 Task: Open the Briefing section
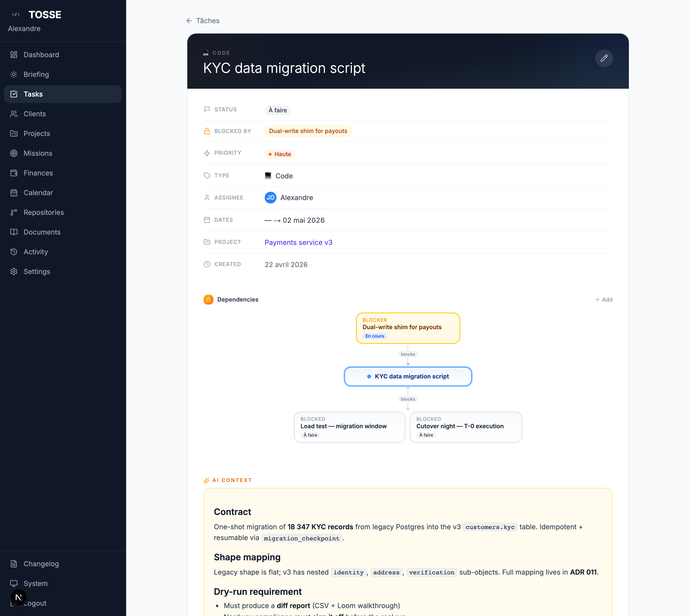(36, 74)
